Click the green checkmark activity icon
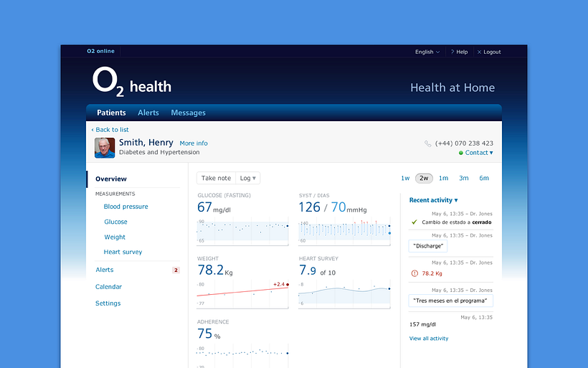Image resolution: width=588 pixels, height=368 pixels. (x=414, y=222)
